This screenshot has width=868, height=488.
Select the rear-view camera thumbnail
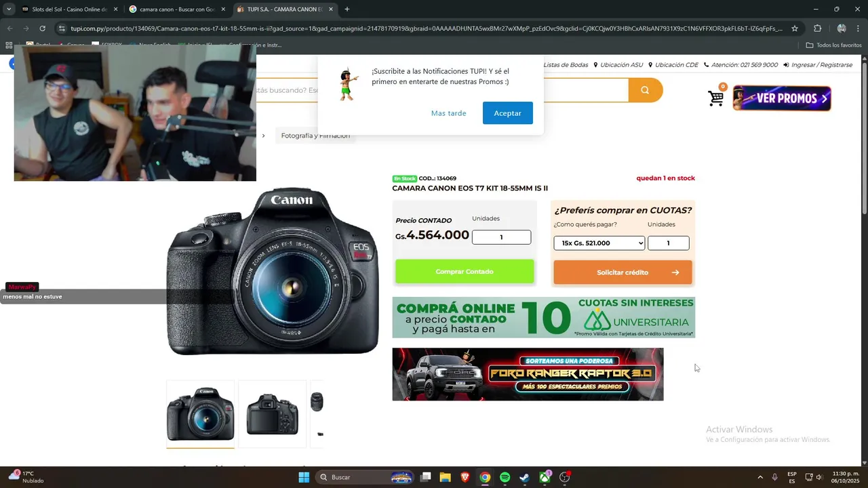coord(272,413)
